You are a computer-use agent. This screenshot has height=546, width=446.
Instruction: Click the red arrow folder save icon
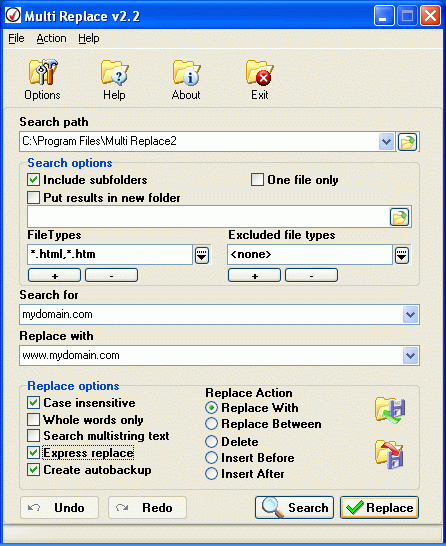390,453
